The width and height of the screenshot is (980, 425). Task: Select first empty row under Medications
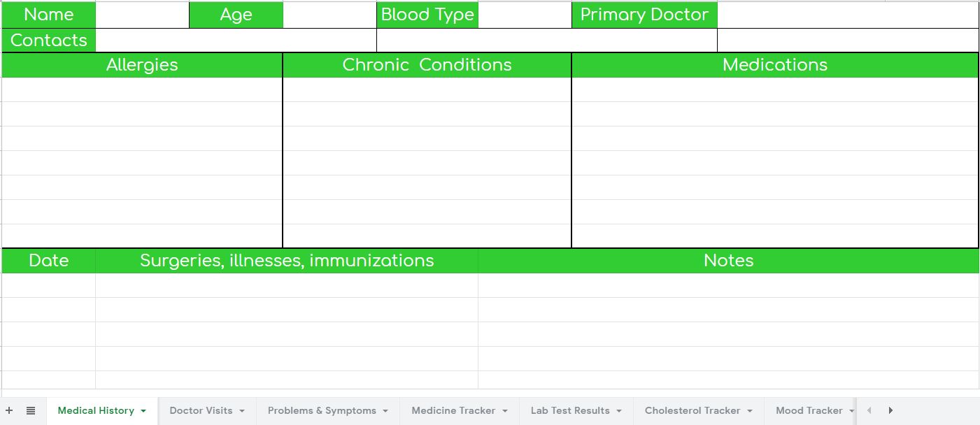coord(775,89)
